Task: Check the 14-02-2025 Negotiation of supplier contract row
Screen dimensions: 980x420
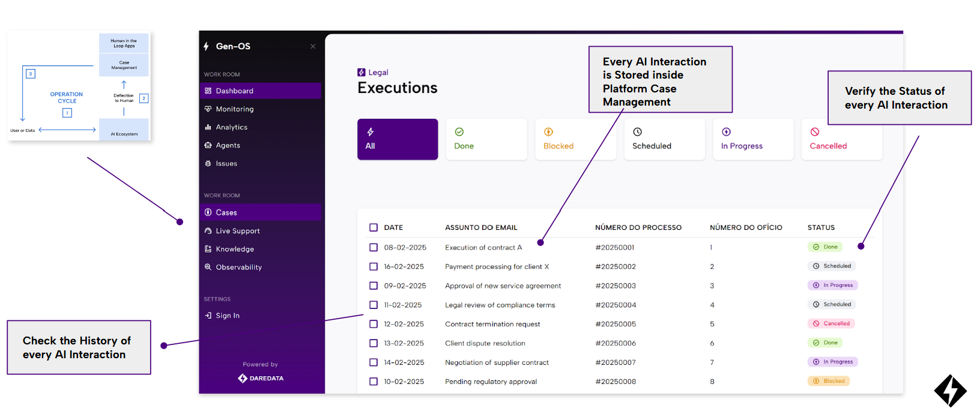Action: (374, 362)
